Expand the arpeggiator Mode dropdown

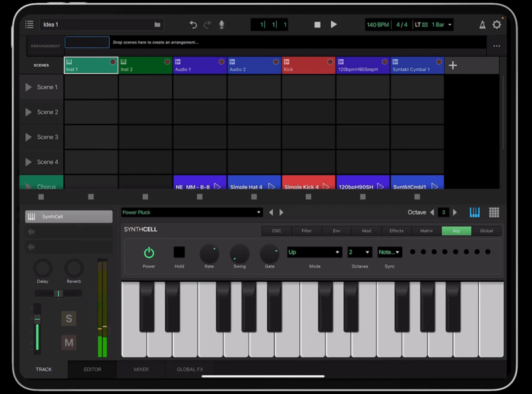click(314, 252)
